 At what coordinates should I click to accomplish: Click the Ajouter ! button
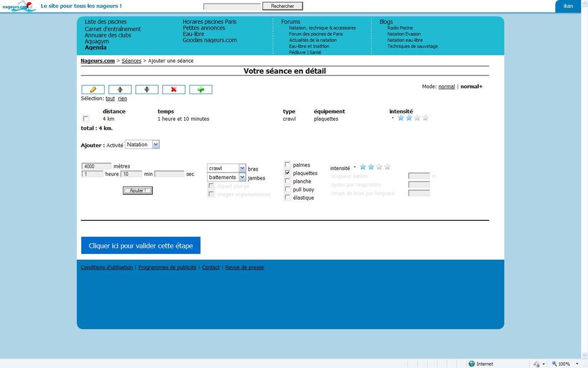138,190
